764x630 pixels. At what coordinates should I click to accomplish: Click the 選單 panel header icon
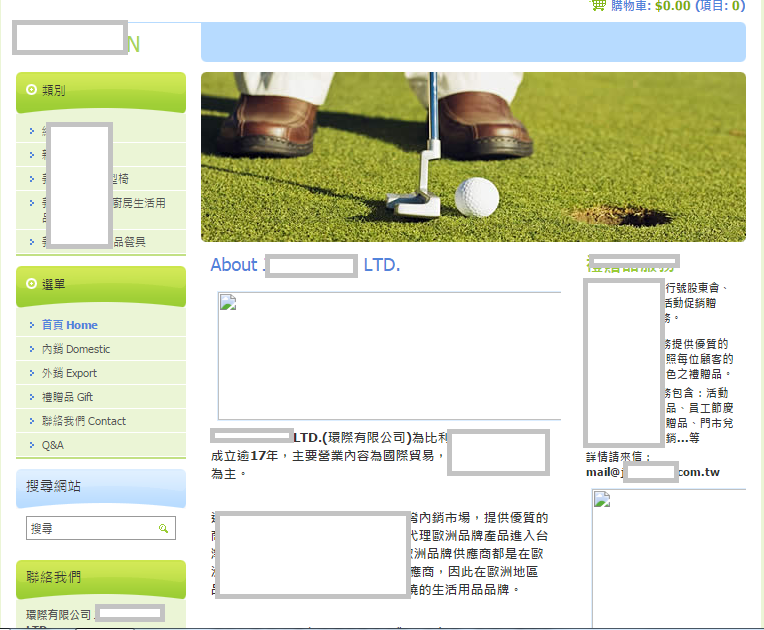click(x=31, y=284)
